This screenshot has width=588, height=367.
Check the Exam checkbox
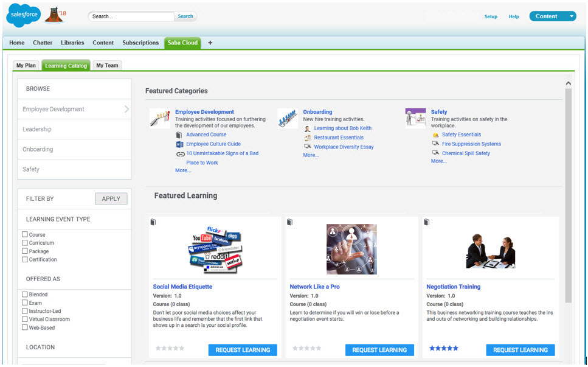click(x=25, y=302)
